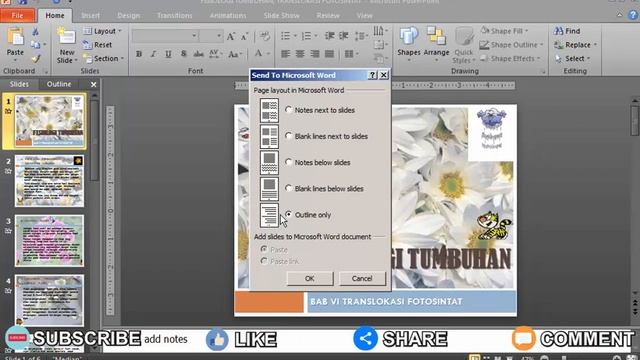This screenshot has width=640, height=360.
Task: Decrease list indent level
Action: pyautogui.click(x=329, y=36)
